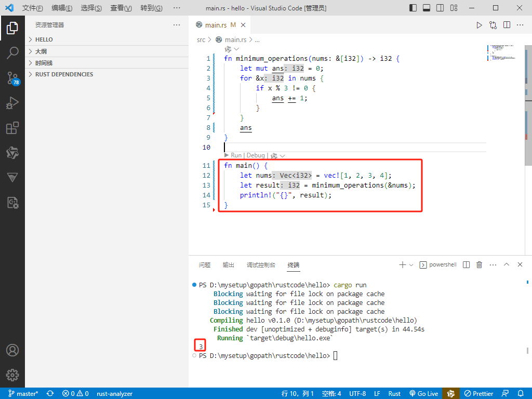
Task: Open the Run and Debug view
Action: [12, 103]
